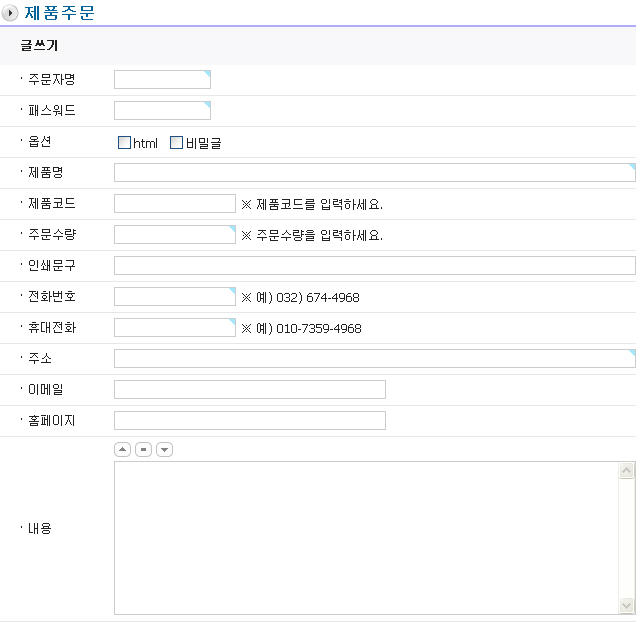Click the 제품코드 input box
Screen dimensions: 640x622
[x=175, y=204]
